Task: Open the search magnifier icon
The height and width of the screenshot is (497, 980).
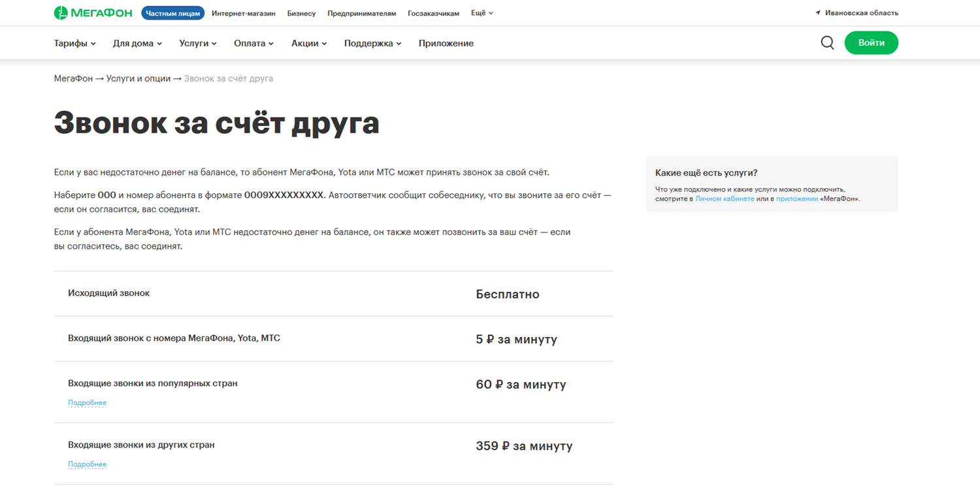Action: pyautogui.click(x=827, y=43)
